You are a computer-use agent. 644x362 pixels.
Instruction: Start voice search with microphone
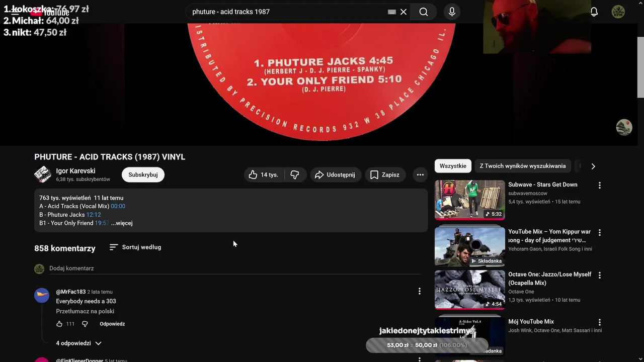click(452, 12)
